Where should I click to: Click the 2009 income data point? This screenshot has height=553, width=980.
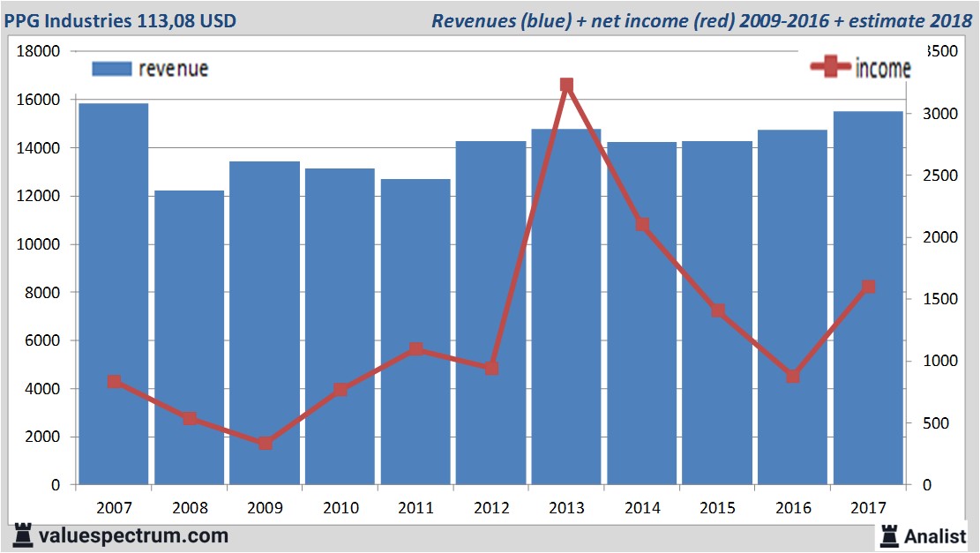265,443
